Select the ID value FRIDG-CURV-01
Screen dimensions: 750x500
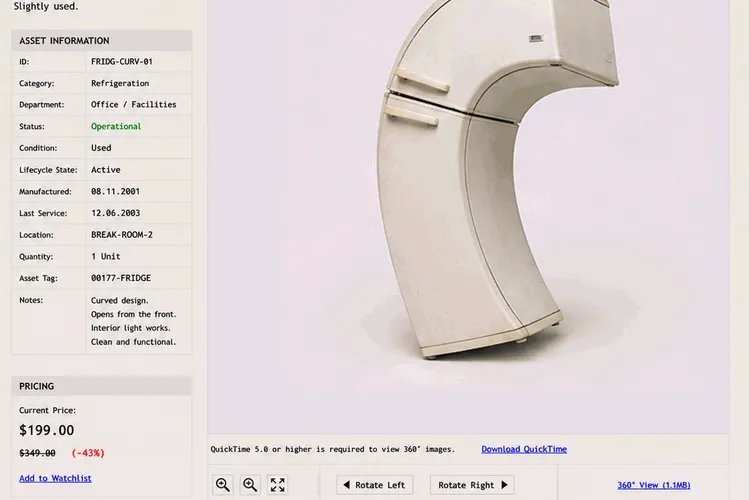click(x=121, y=62)
